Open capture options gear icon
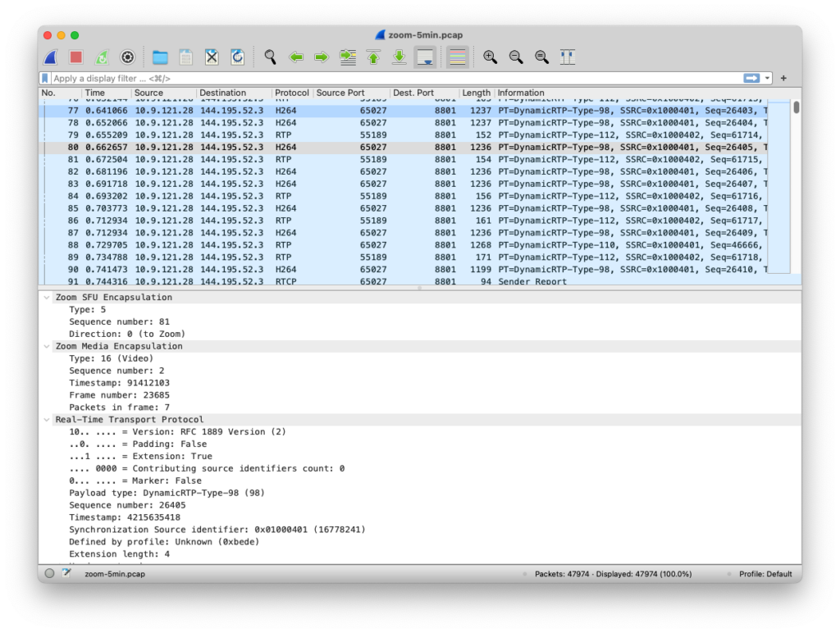Screen dimensions: 840x633 tap(127, 57)
